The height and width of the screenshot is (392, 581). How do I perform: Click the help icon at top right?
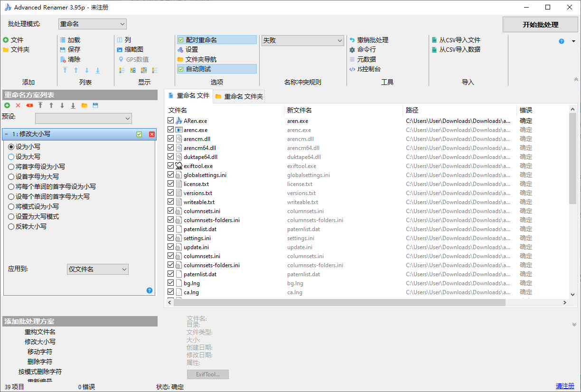tap(562, 41)
